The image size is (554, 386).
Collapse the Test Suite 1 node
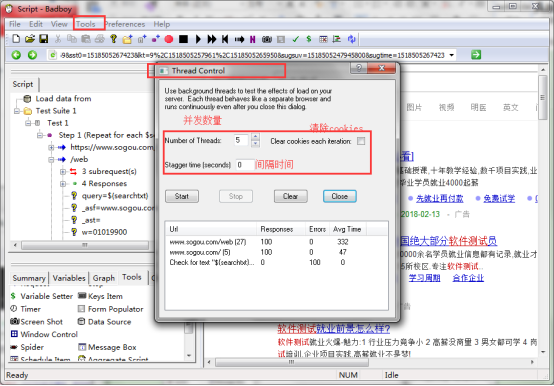coord(17,111)
